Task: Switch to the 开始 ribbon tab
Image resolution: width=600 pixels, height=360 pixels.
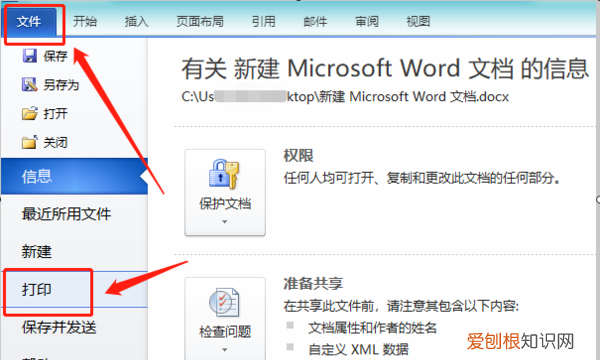Action: [85, 21]
